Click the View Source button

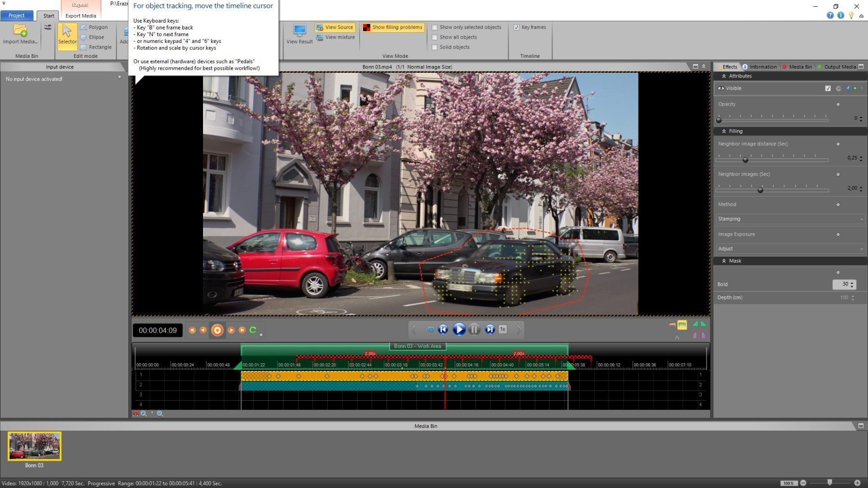[335, 27]
